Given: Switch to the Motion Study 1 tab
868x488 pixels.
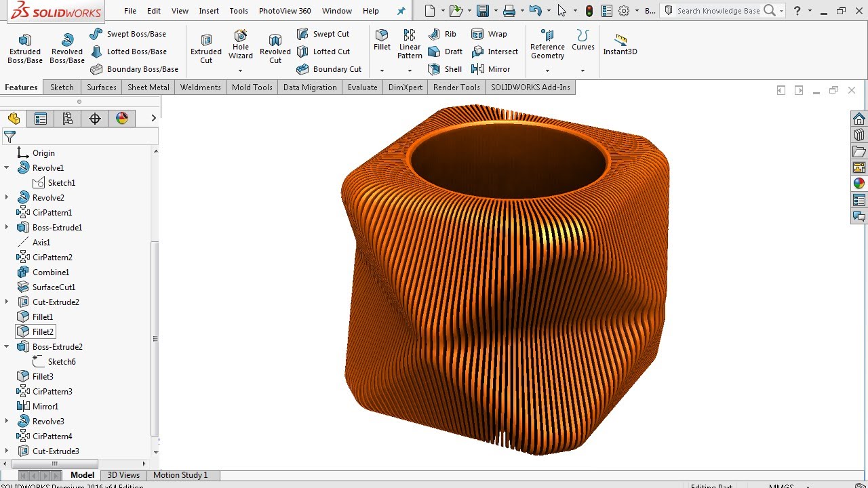Looking at the screenshot, I should click(x=180, y=475).
